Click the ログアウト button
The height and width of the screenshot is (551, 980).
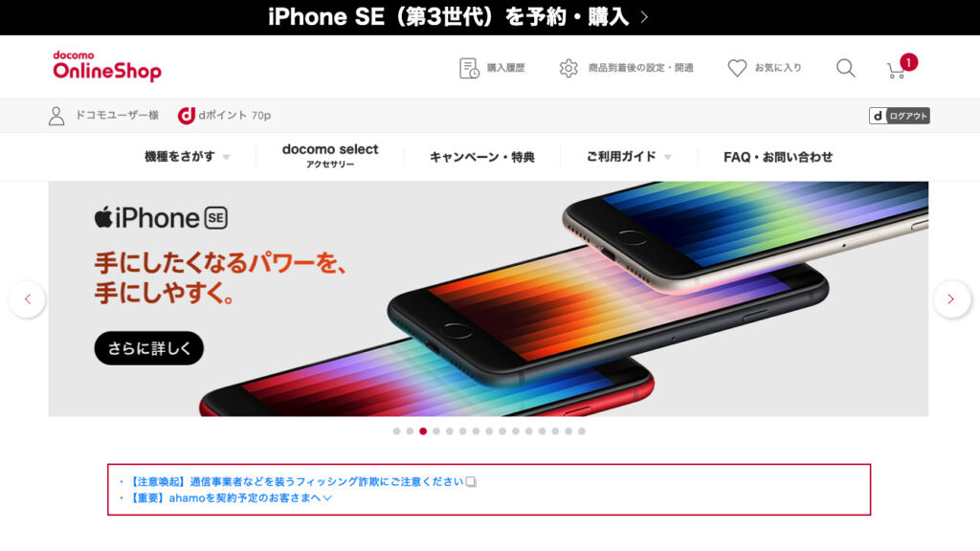(899, 116)
